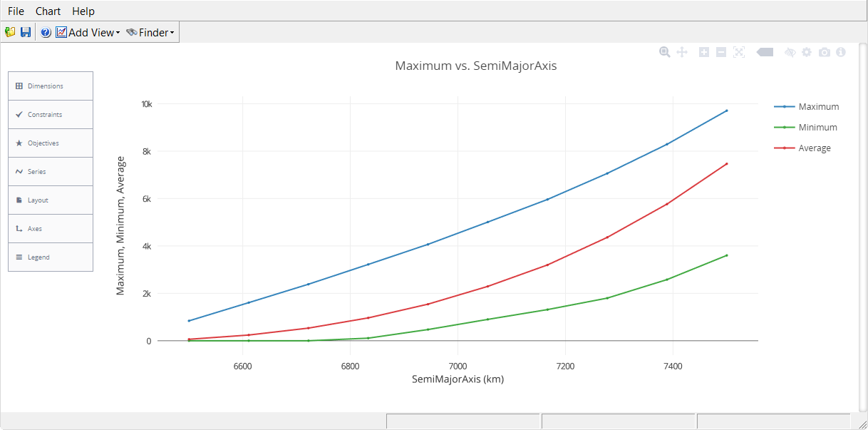Screen dimensions: 868x430
Task: Click the zoom out minus icon
Action: 721,52
